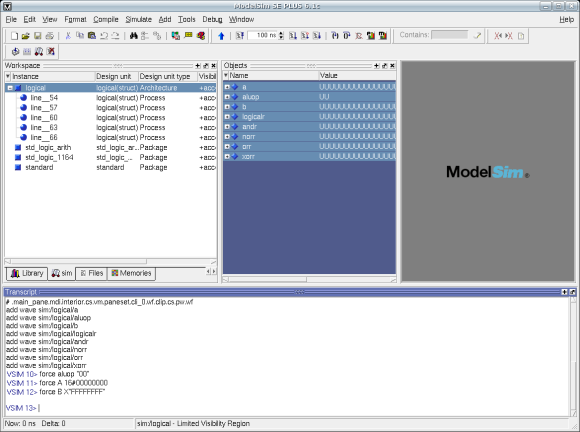This screenshot has width=580, height=432.
Task: Undock the Workspace pane
Action: pos(206,66)
